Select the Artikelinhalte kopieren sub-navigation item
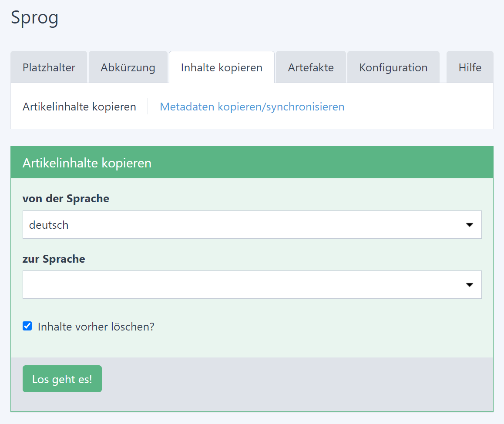This screenshot has height=424, width=504. tap(79, 107)
